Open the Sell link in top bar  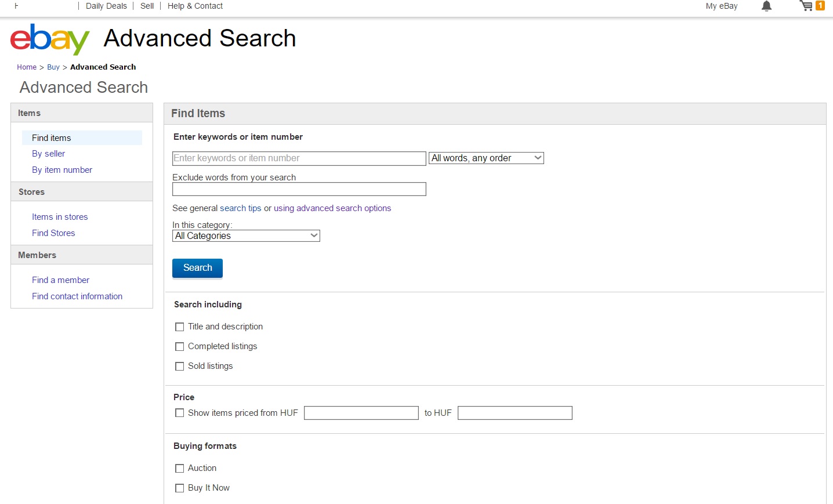147,6
